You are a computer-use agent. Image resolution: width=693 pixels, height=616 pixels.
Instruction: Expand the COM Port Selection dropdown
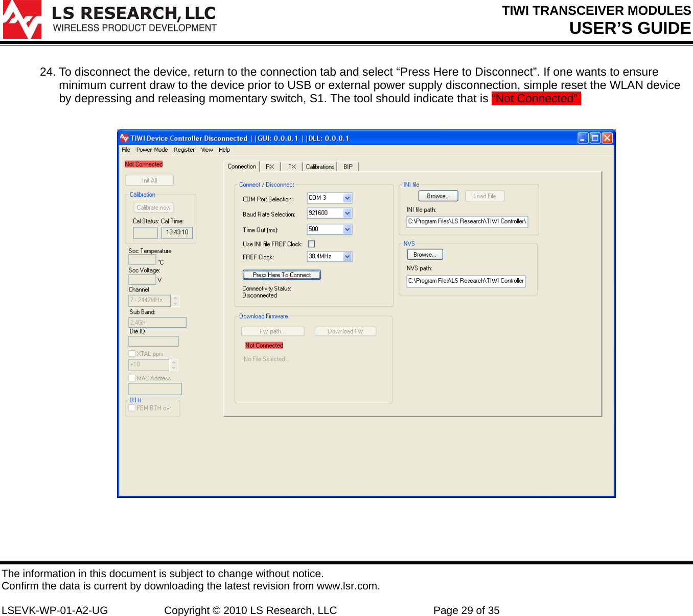(348, 198)
